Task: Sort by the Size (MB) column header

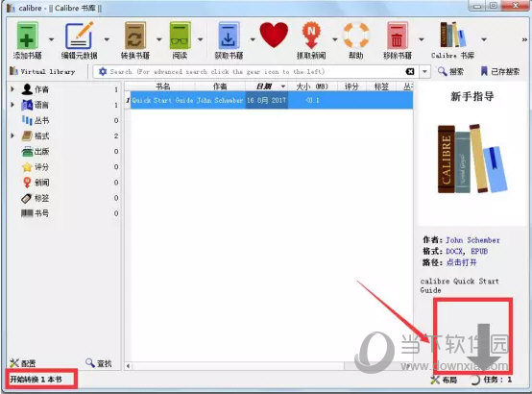Action: tap(312, 86)
